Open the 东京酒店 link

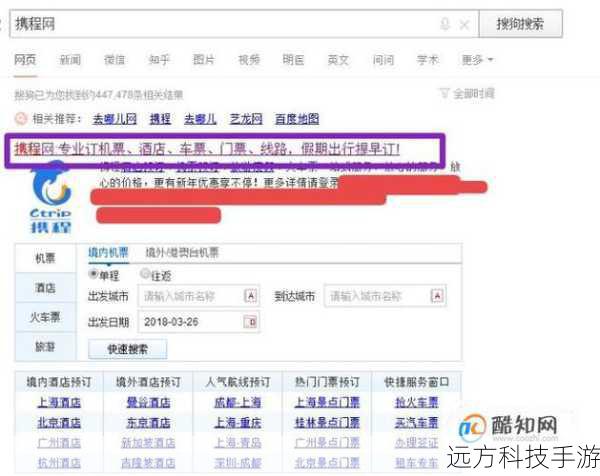[x=148, y=423]
